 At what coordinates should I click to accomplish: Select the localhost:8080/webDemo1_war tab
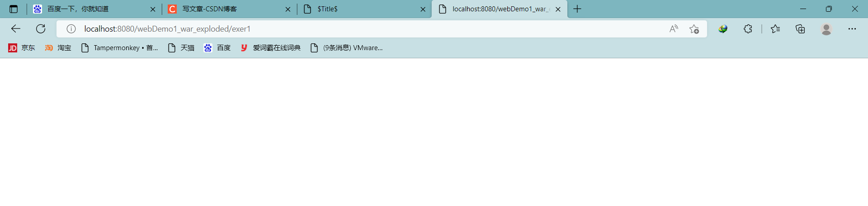point(500,9)
